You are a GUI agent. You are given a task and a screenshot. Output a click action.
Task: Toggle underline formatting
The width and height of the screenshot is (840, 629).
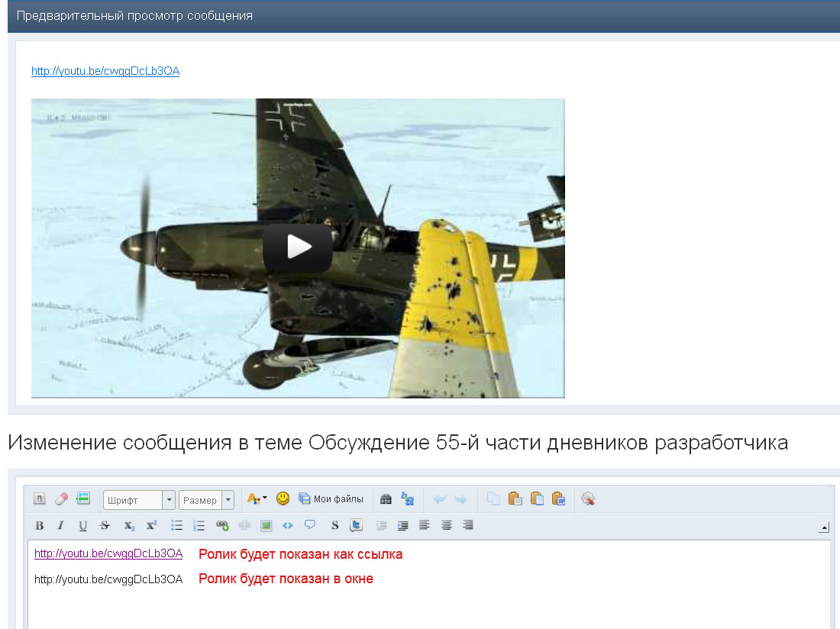click(x=82, y=526)
